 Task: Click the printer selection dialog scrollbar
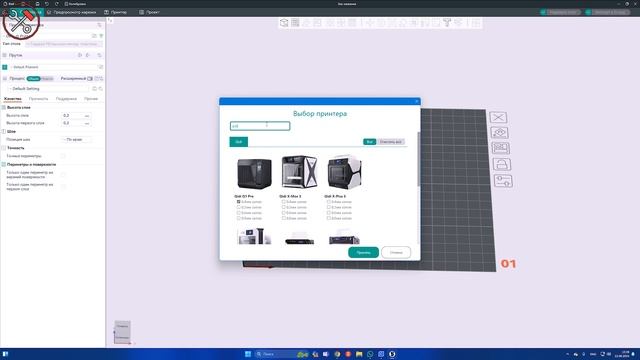(x=418, y=159)
